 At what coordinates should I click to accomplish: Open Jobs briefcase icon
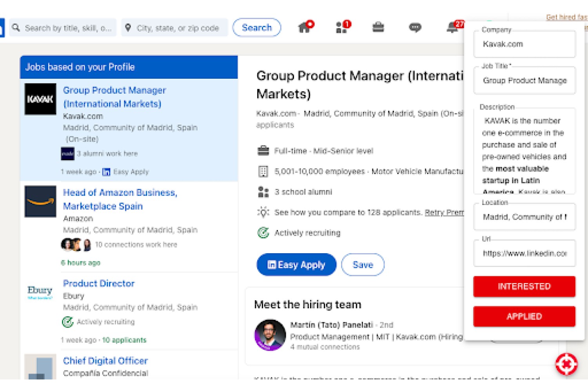tap(378, 27)
